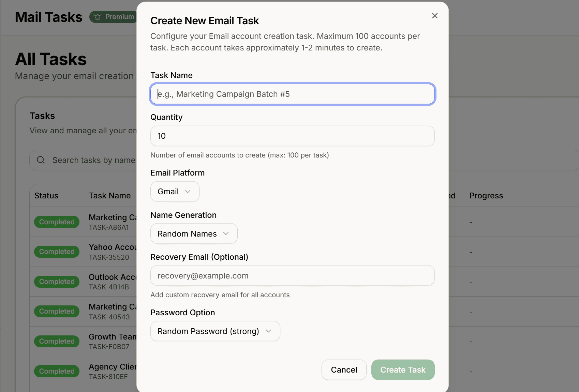Open the Gmail email platform dropdown
Image resolution: width=579 pixels, height=392 pixels.
(x=175, y=192)
